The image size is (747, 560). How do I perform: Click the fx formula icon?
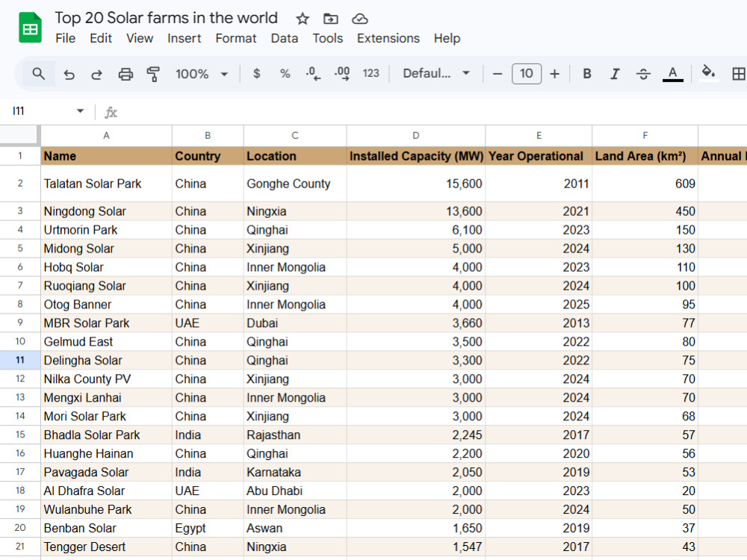pyautogui.click(x=111, y=112)
